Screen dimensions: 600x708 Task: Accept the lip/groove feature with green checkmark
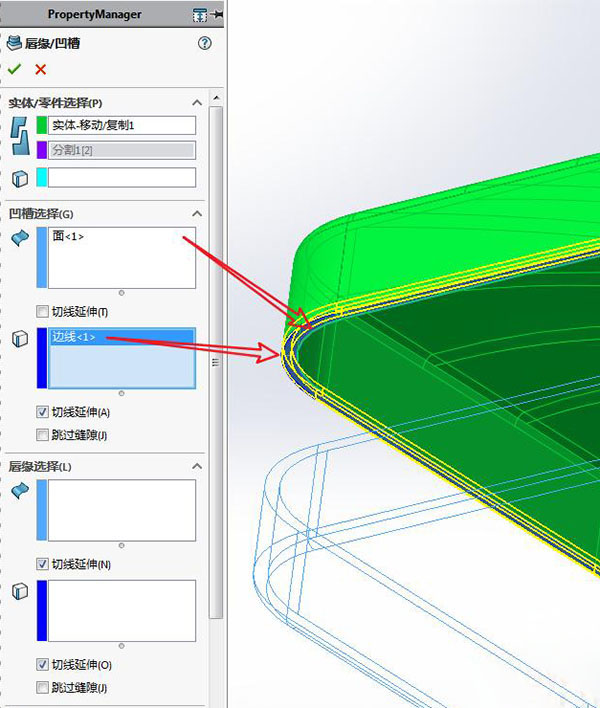point(14,69)
